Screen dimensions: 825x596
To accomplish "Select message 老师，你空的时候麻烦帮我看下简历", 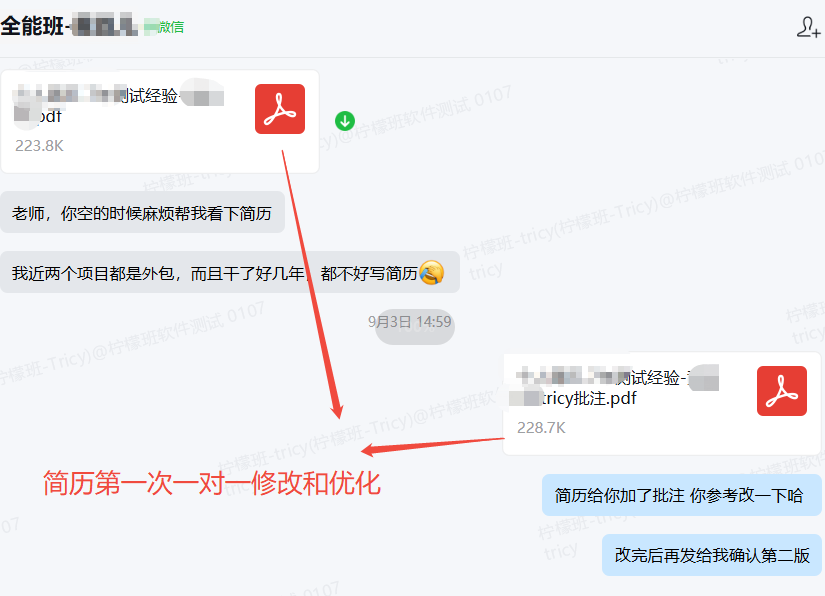I will coord(142,213).
